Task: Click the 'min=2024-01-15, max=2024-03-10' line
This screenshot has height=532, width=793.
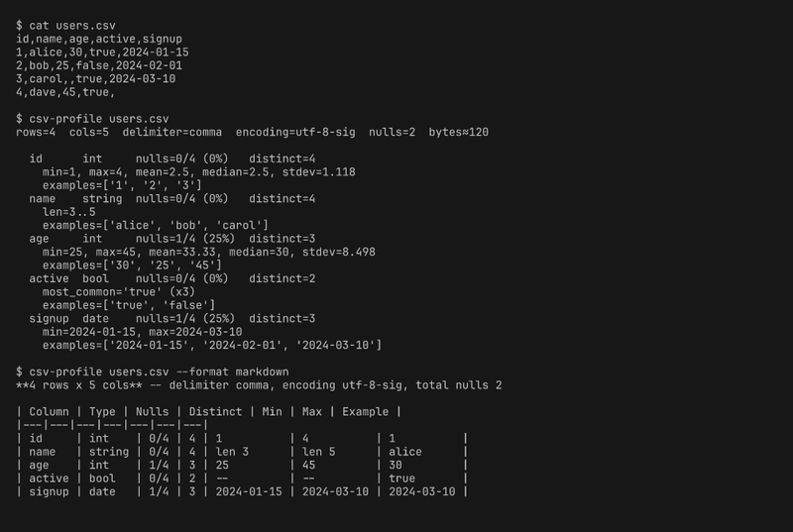Action: click(x=142, y=331)
